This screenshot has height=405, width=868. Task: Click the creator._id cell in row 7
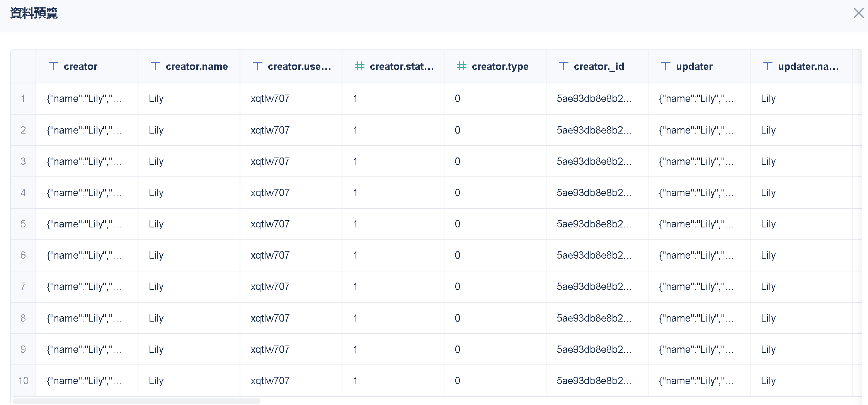(594, 287)
